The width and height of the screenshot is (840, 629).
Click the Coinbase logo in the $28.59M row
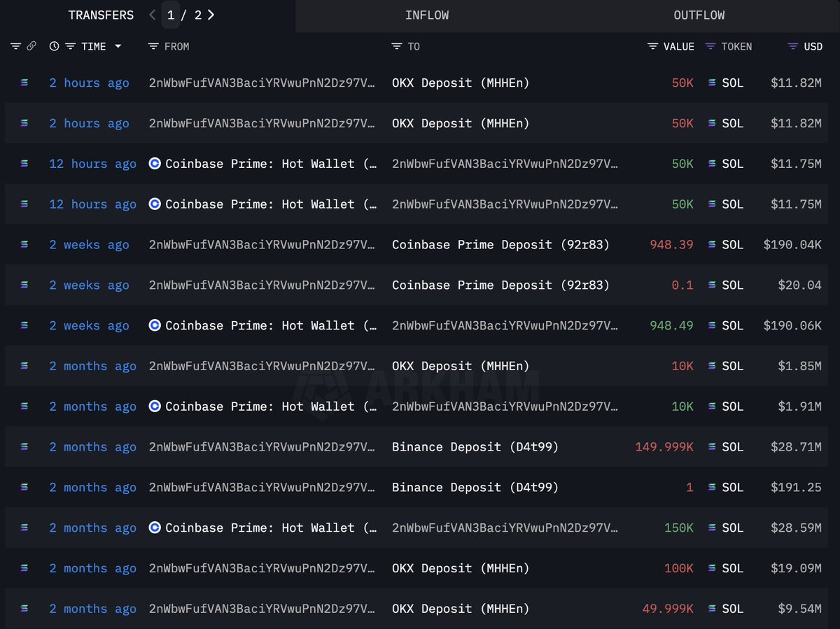pos(155,528)
